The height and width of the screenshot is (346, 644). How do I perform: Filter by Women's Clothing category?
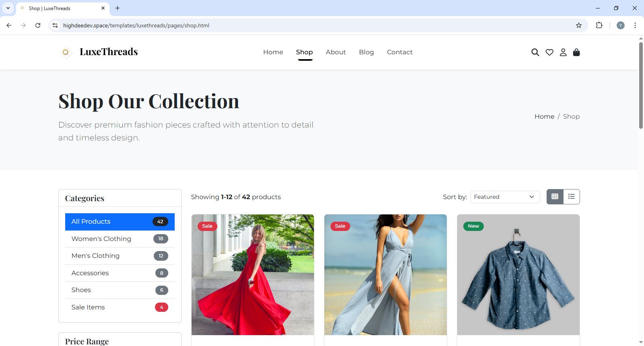pos(120,239)
